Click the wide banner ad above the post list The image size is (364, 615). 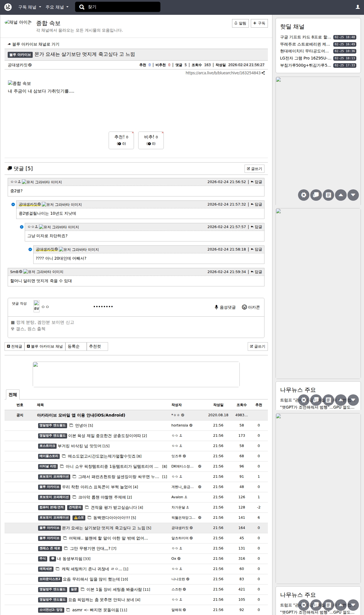[136, 374]
